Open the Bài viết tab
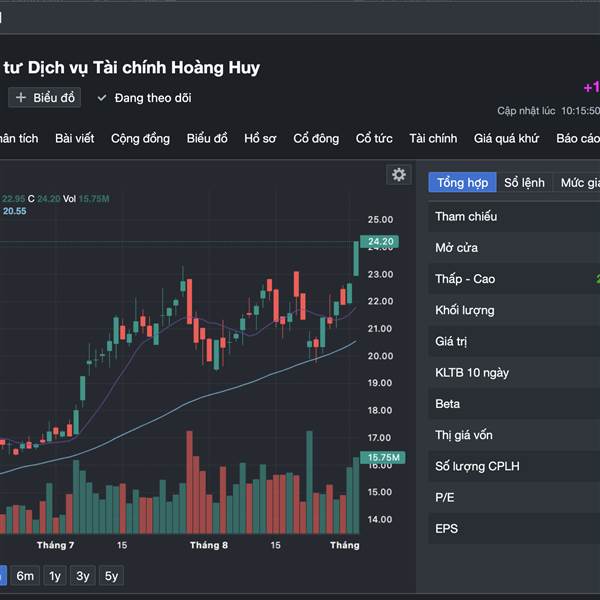The height and width of the screenshot is (600, 600). [75, 138]
